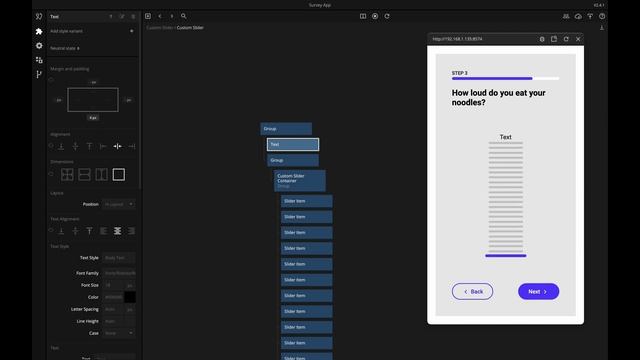
Task: Open the shapes panel icon in left sidebar
Action: [39, 60]
